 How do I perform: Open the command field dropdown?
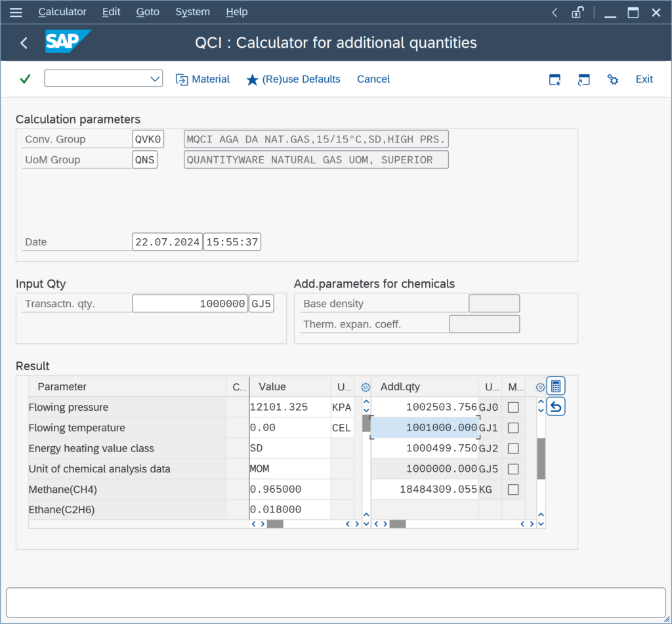click(155, 79)
